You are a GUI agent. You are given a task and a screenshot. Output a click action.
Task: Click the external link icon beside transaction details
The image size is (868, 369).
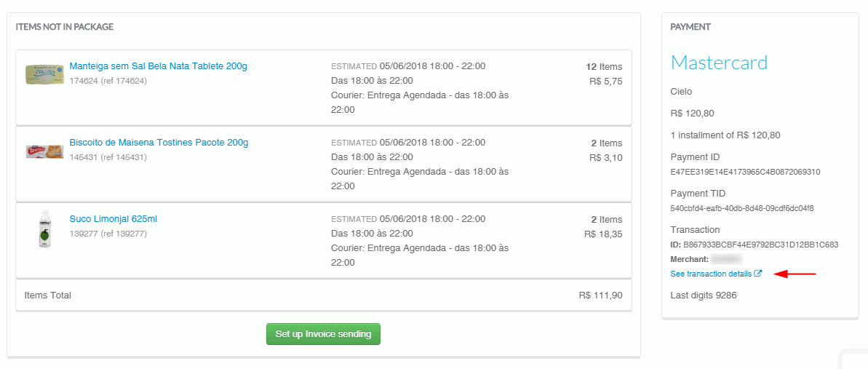coord(758,274)
